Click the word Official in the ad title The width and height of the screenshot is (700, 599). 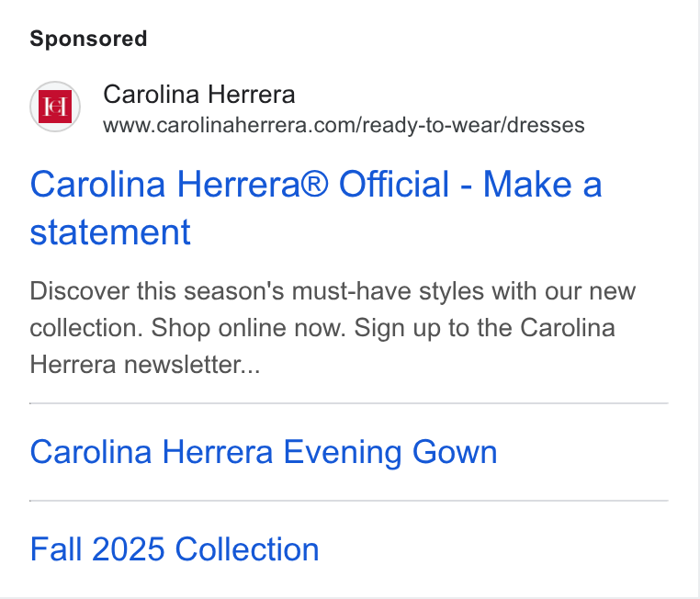394,184
